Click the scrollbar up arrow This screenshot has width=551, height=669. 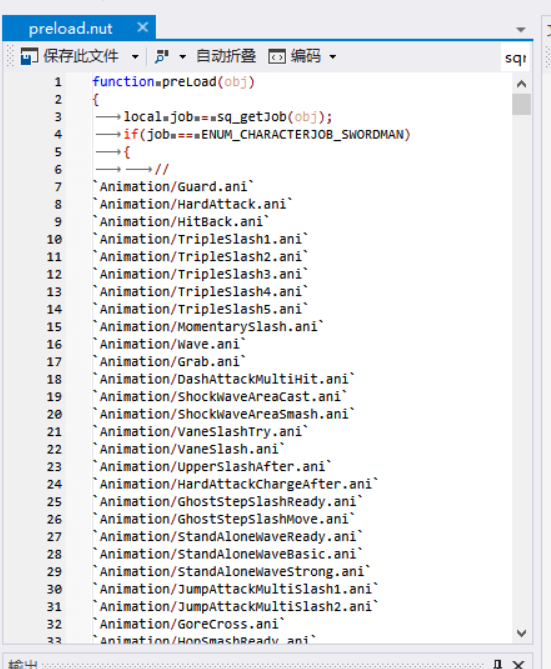521,84
